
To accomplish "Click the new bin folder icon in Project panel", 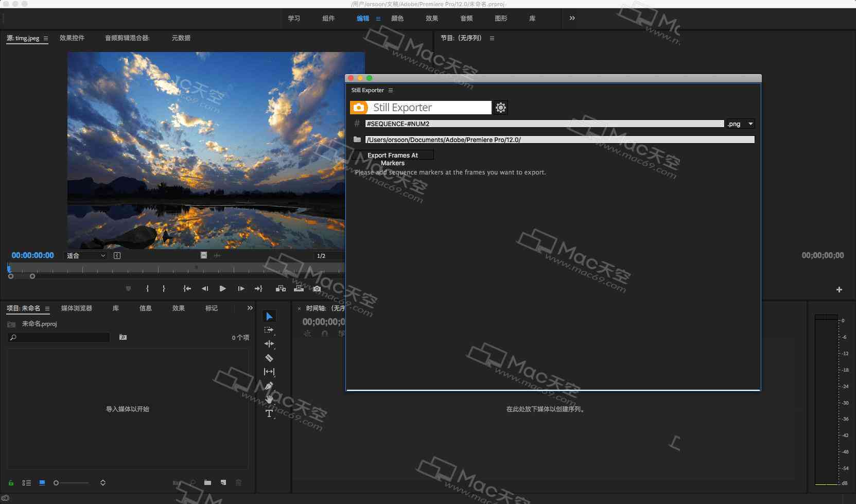I will coord(207,482).
